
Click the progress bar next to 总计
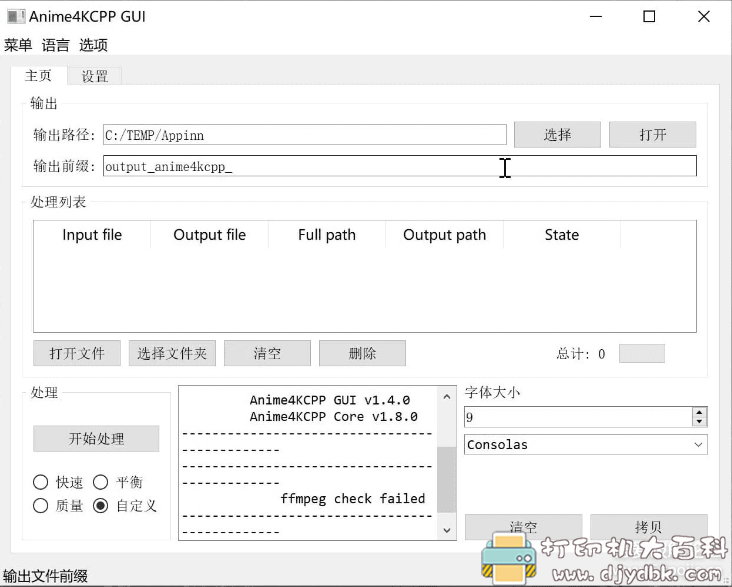coord(642,354)
